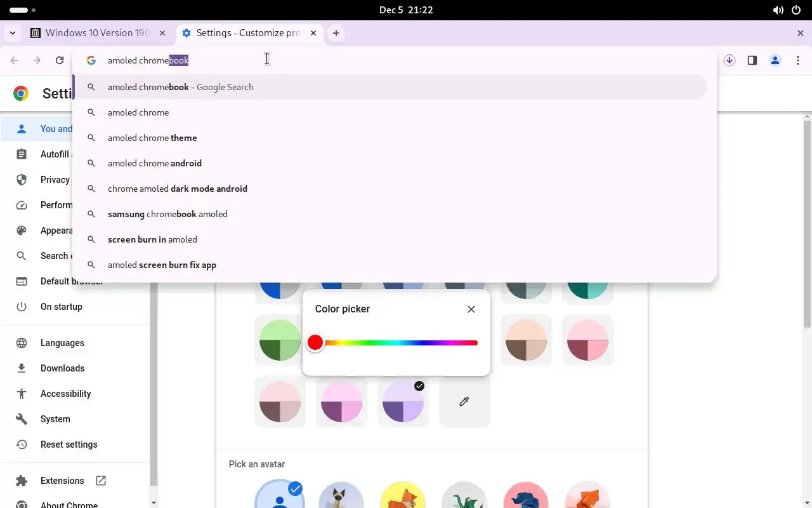Click the You and Google person icon
Viewport: 812px width, 508px height.
coord(22,129)
